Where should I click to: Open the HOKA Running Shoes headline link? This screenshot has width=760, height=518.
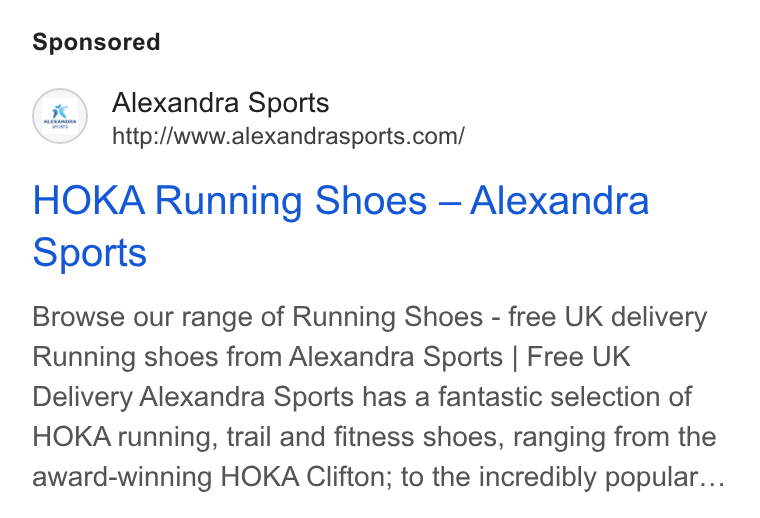341,226
